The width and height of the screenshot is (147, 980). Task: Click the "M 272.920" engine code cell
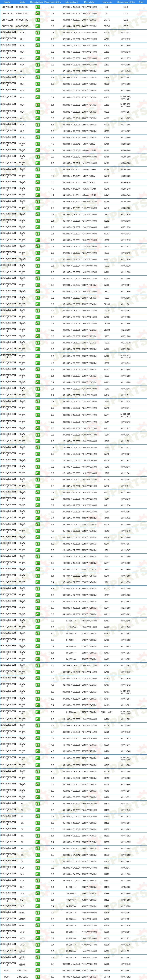click(126, 227)
